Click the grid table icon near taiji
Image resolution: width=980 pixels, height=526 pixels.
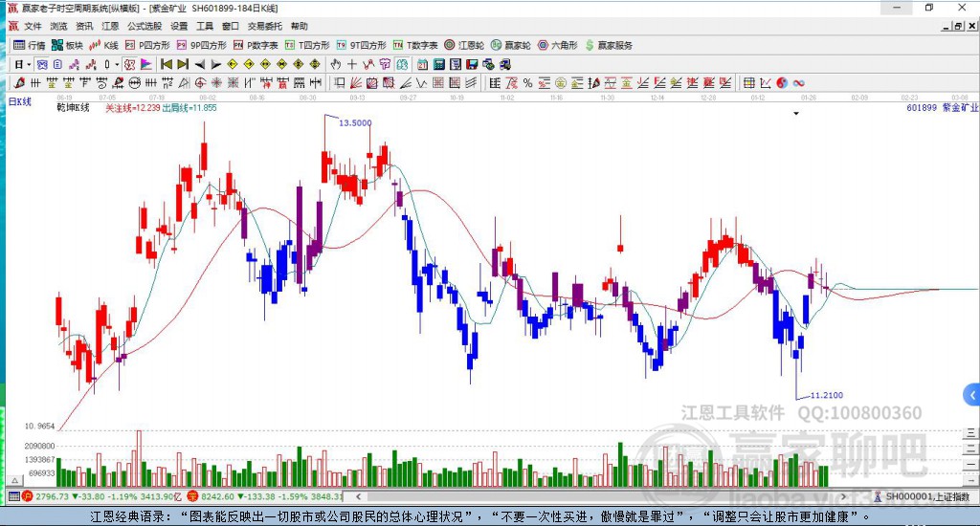[748, 83]
